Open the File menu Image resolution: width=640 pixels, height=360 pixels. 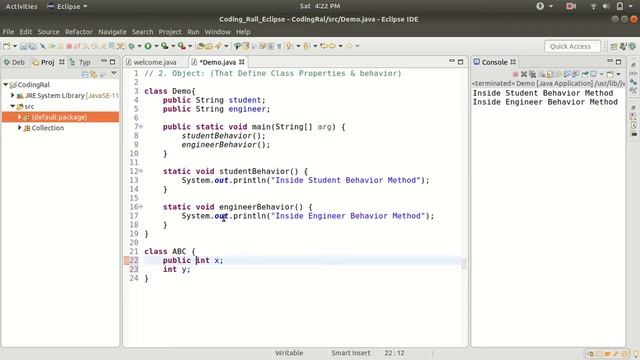point(8,32)
